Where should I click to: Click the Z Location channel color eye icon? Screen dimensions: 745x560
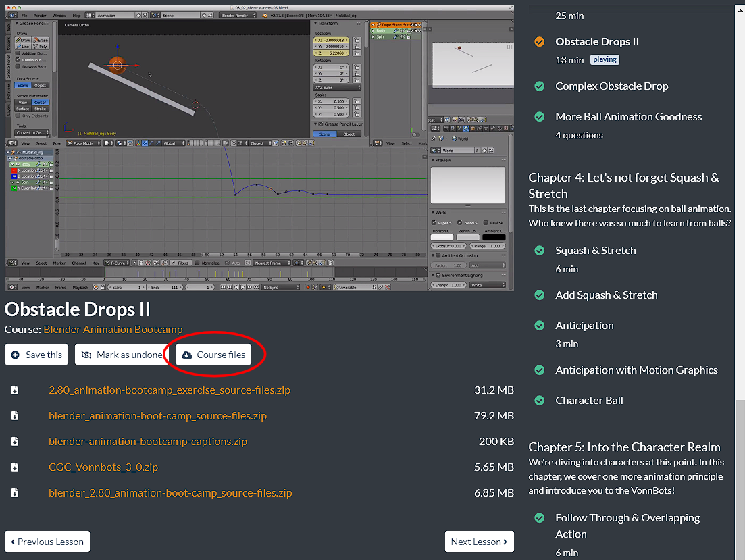pos(14,176)
